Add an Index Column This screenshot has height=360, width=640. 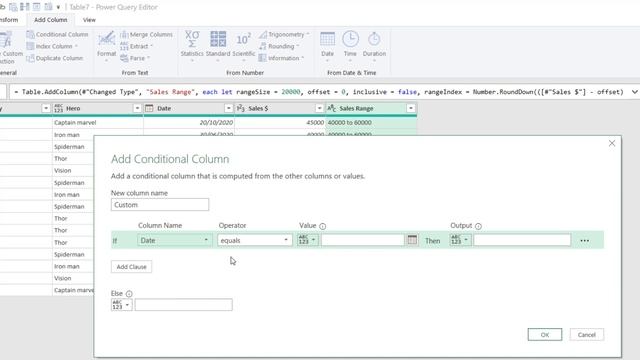point(52,46)
